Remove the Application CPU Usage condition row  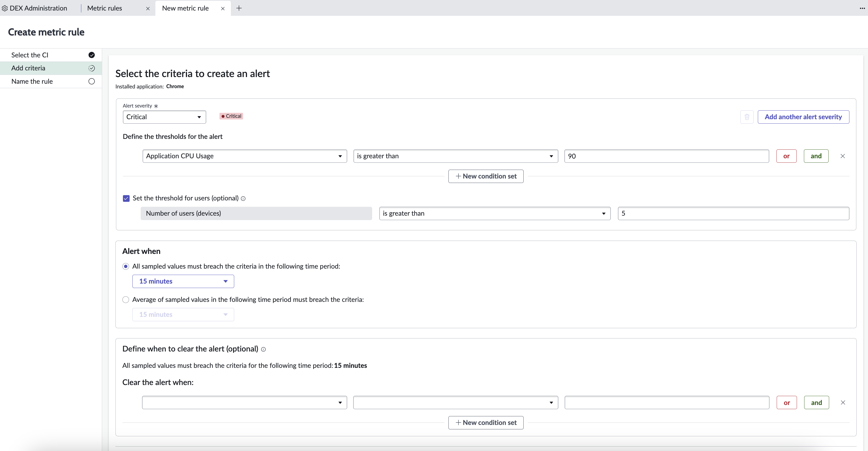point(842,156)
